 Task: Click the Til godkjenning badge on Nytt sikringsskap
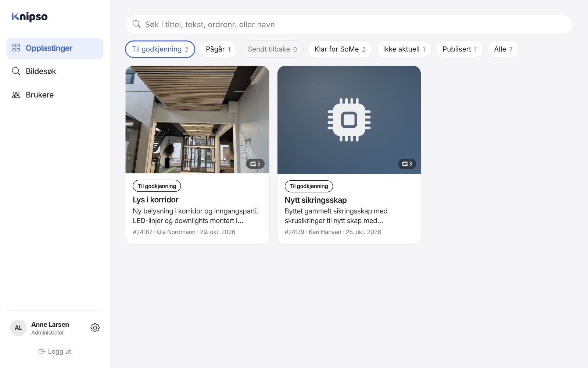coord(309,186)
